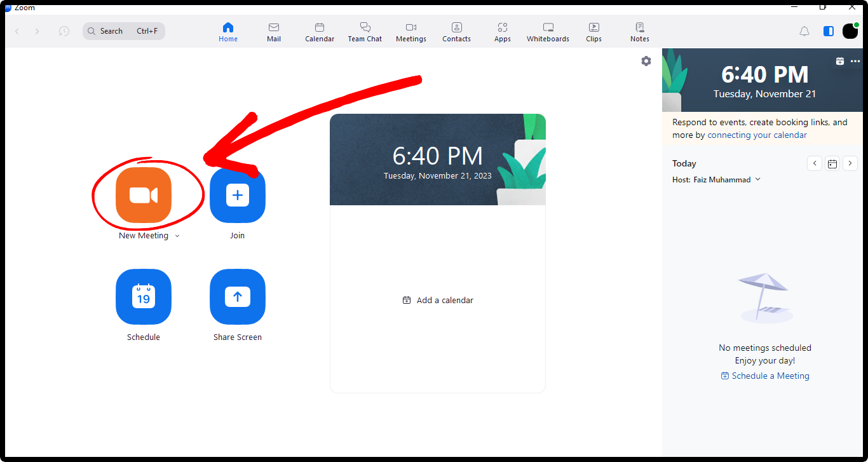Show the next day in the Today panel
Screen dimensions: 868x462
pyautogui.click(x=850, y=163)
